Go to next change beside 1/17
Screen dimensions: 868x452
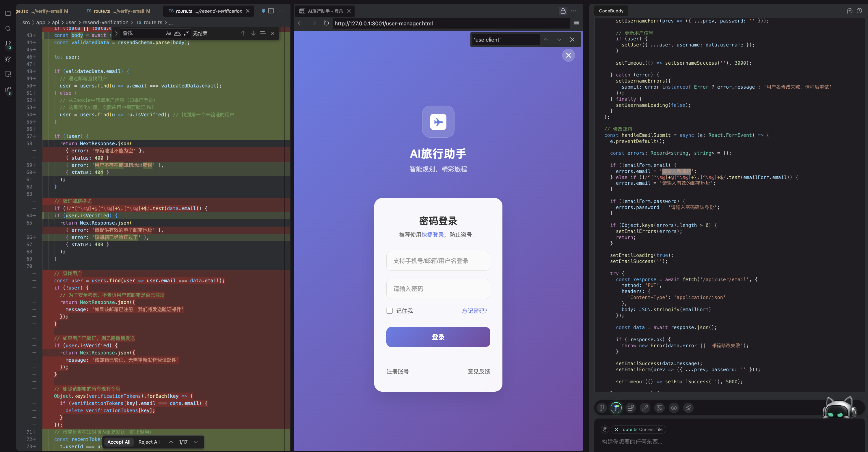[x=195, y=442]
